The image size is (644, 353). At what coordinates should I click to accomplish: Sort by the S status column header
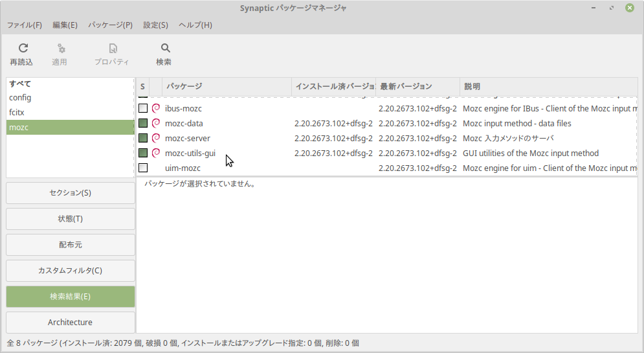point(142,87)
